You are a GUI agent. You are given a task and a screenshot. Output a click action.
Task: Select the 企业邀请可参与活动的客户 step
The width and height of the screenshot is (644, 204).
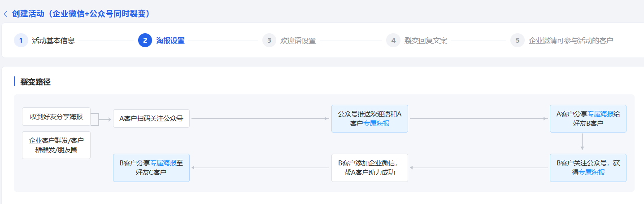(x=571, y=40)
